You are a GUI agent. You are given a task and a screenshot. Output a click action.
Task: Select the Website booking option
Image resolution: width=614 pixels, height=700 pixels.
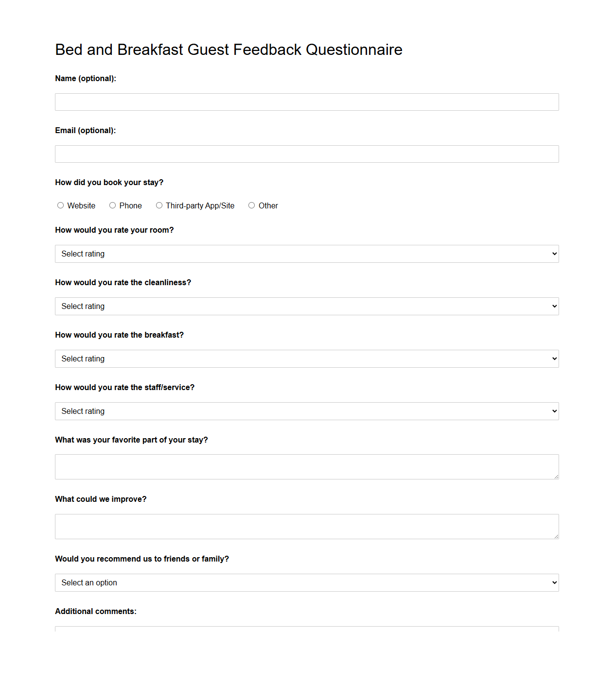point(60,205)
